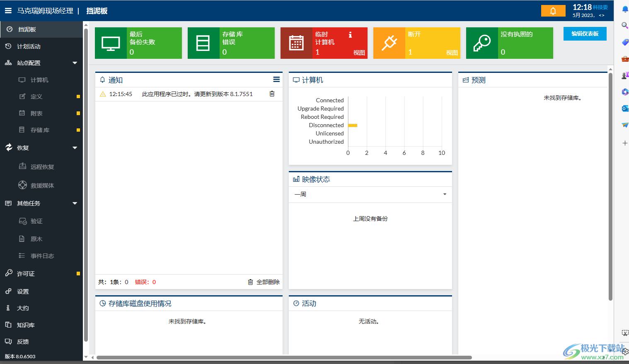Click 视图 link on the red tile

coord(359,53)
